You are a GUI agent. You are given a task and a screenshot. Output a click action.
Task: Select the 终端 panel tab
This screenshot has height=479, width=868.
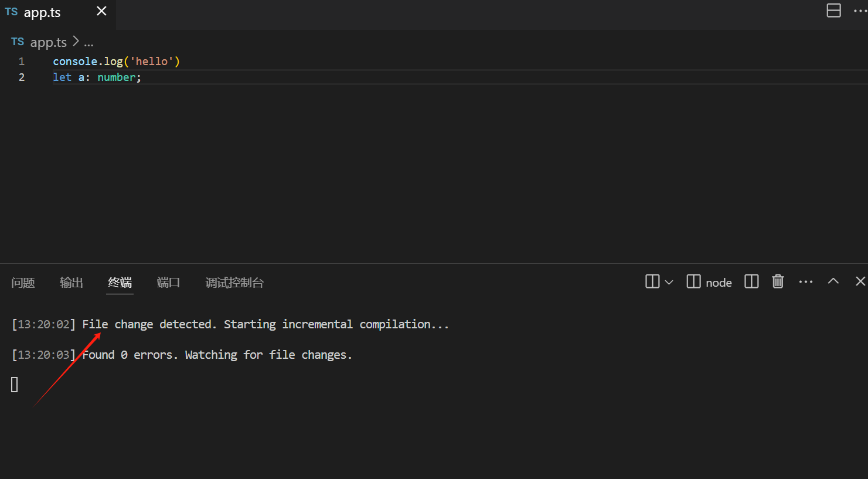pyautogui.click(x=120, y=283)
